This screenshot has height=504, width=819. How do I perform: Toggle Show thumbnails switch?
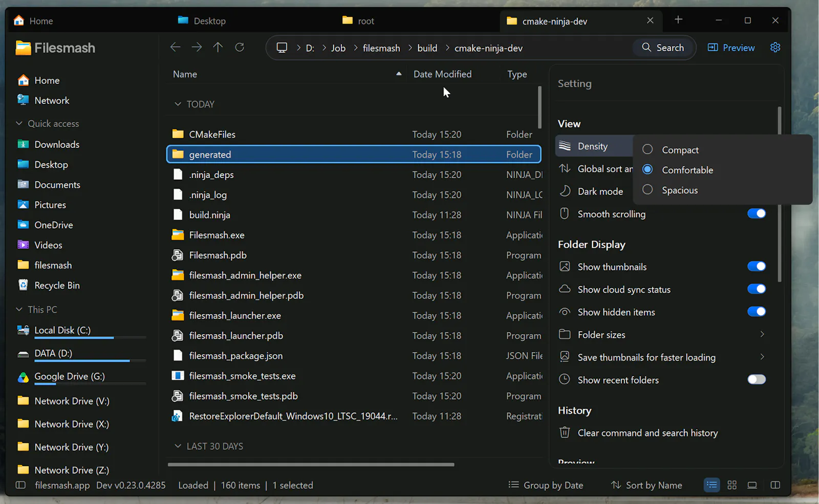tap(756, 266)
